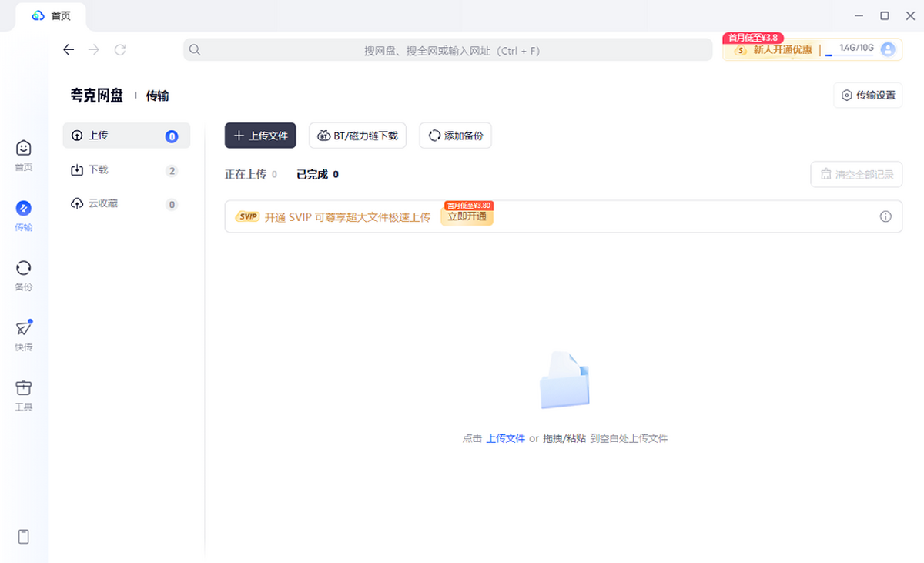Click the 添加备份 button
This screenshot has width=924, height=563.
(x=456, y=136)
